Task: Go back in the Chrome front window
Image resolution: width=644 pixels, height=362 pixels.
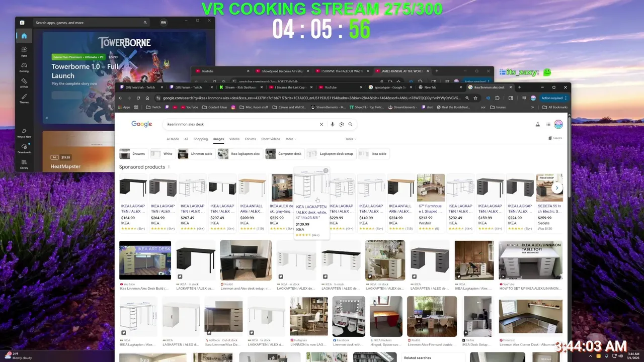Action: 120,98
